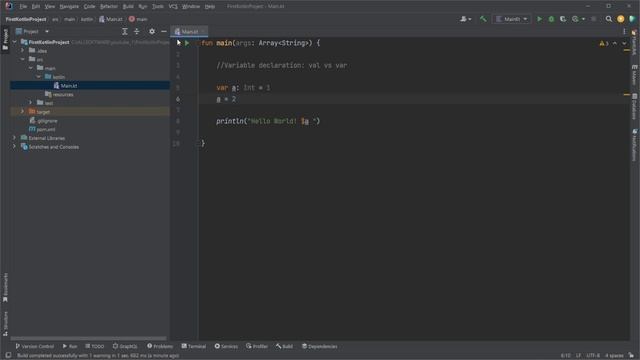
Task: Open the Dependencies tool window
Action: click(x=320, y=346)
